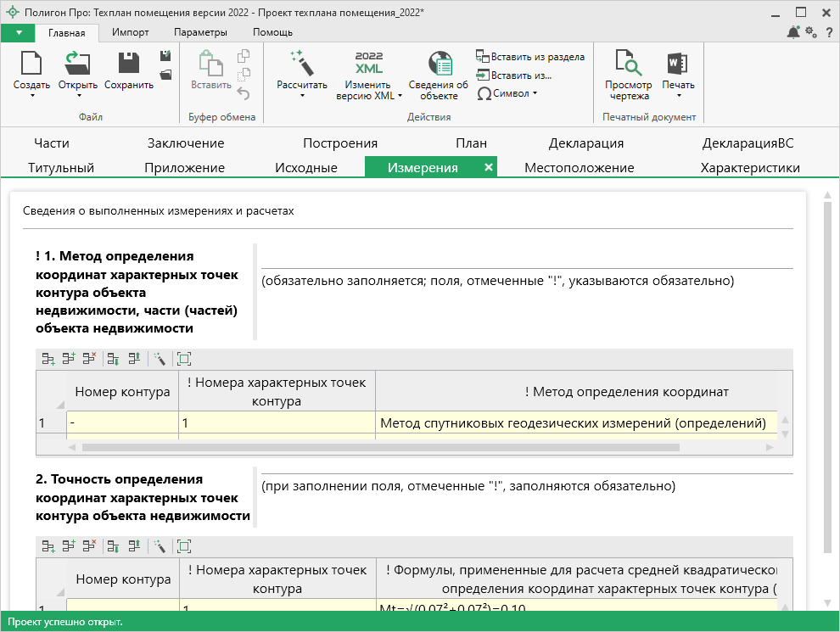
Task: Open the Символ dropdown
Action: pos(507,93)
